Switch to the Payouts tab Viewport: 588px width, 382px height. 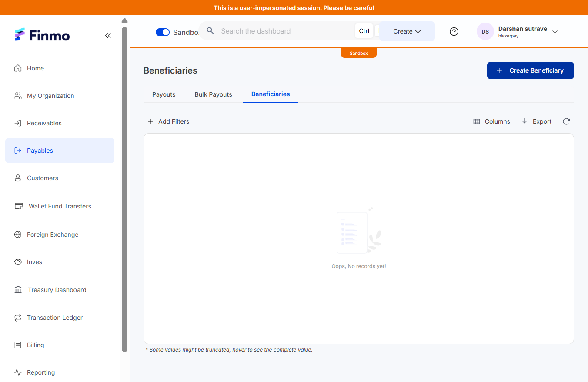click(164, 94)
